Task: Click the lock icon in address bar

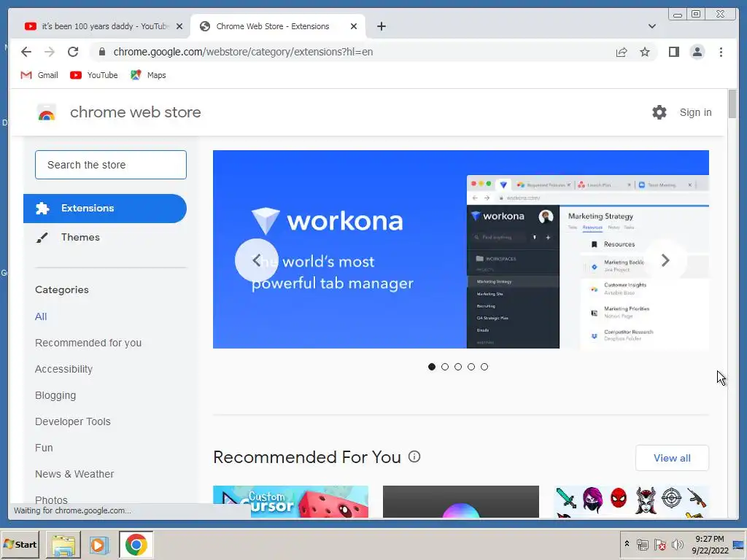Action: coord(102,52)
